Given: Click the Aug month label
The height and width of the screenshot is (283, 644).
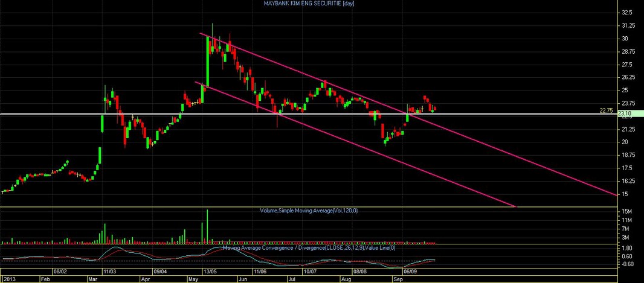Looking at the screenshot, I should (346, 279).
